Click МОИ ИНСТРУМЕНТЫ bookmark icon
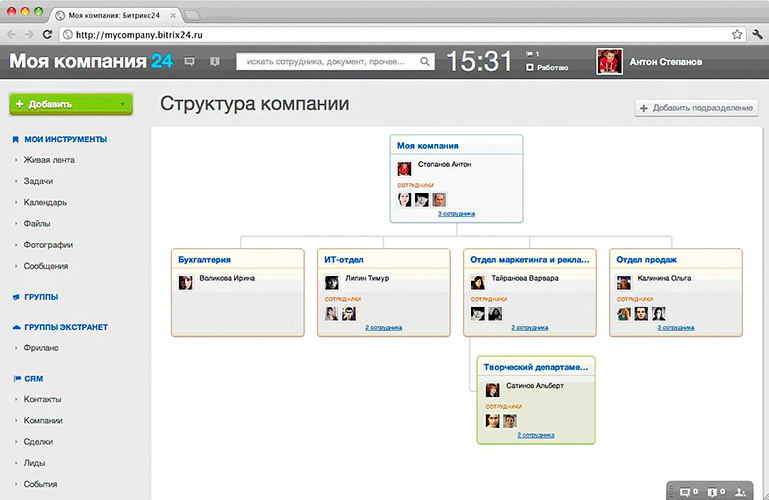The width and height of the screenshot is (769, 500). 15,140
